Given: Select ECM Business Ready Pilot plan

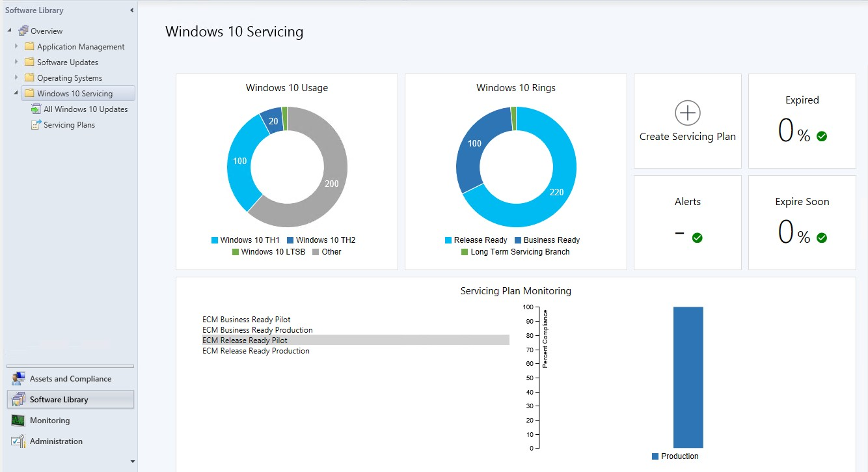Looking at the screenshot, I should tap(247, 320).
